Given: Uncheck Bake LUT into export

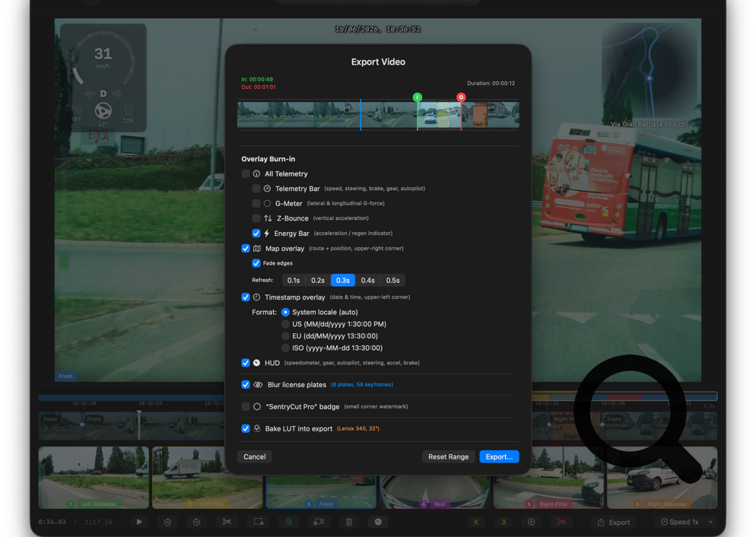Looking at the screenshot, I should (246, 428).
